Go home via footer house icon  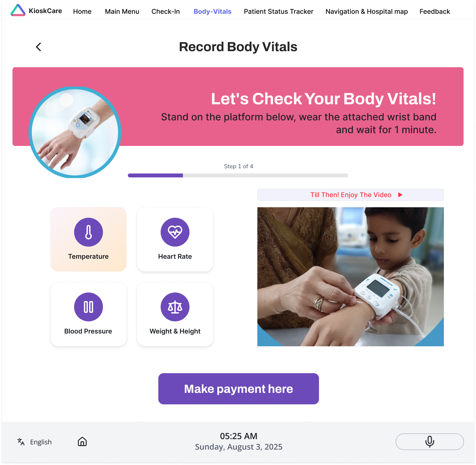point(82,442)
